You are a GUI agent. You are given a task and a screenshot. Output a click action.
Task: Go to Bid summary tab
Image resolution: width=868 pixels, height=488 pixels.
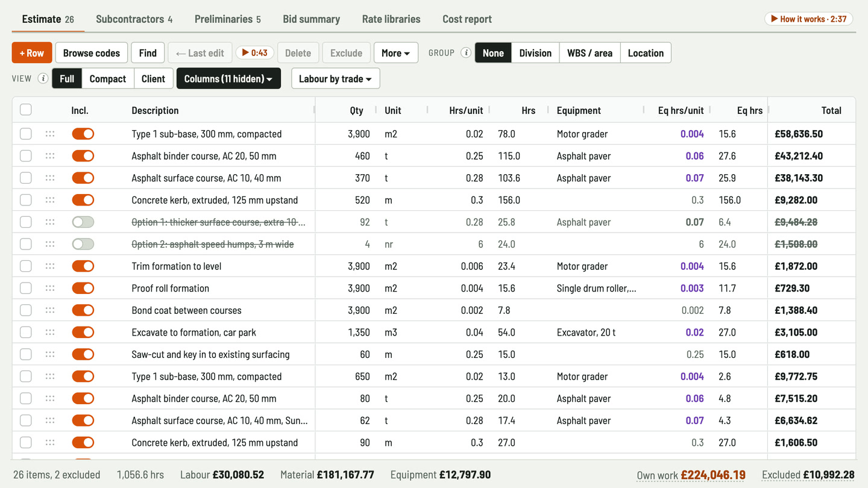(312, 19)
